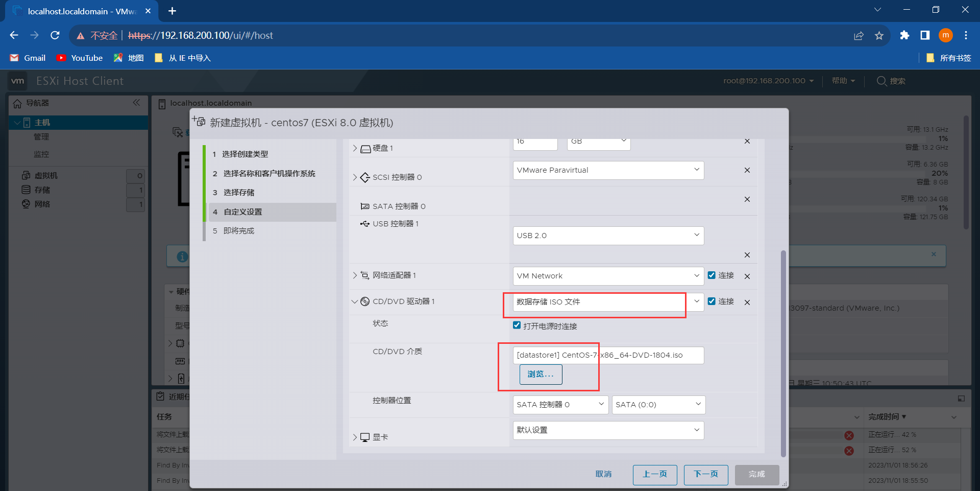Click the SCSI 控制器 0 icon
The image size is (980, 491).
pos(365,177)
